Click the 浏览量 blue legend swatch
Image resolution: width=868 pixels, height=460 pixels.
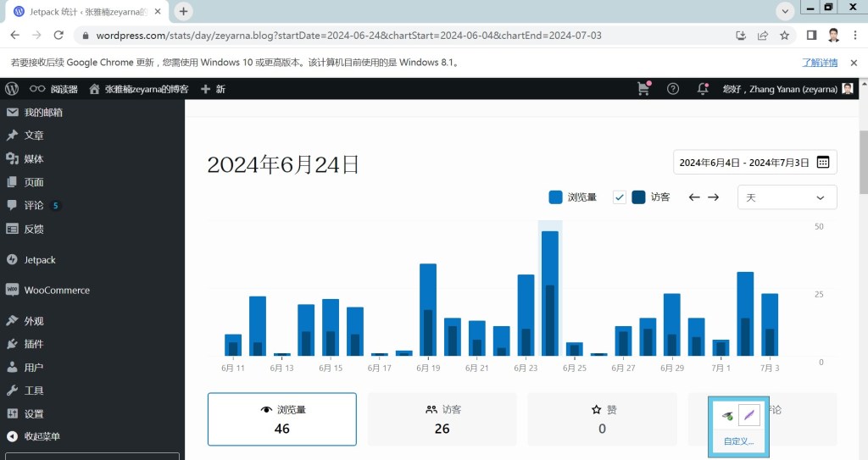coord(555,197)
